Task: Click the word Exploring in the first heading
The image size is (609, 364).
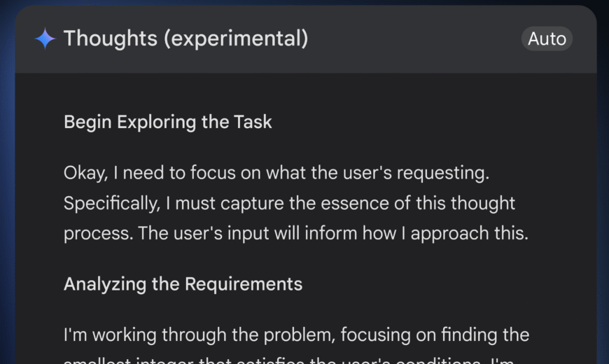Action: [157, 122]
